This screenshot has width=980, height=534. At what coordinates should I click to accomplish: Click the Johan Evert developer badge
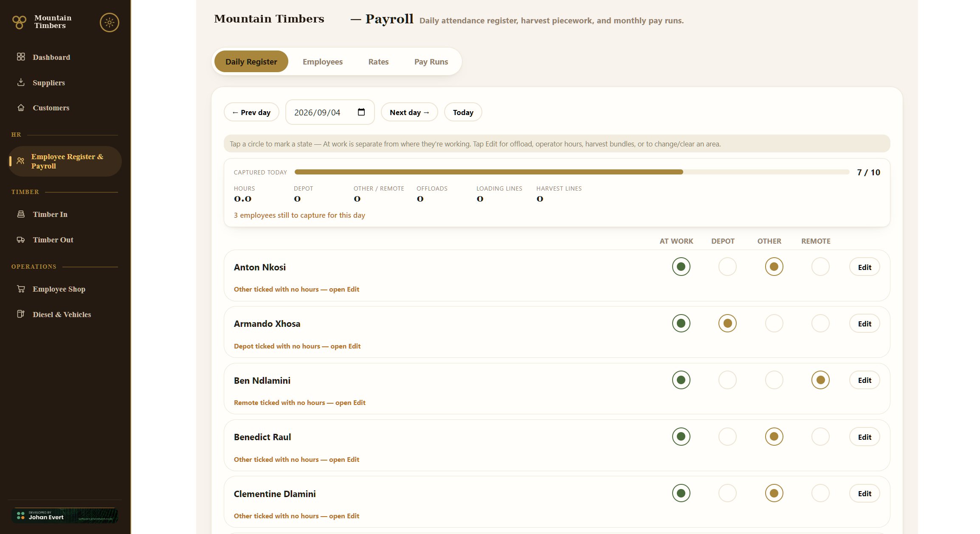(65, 516)
